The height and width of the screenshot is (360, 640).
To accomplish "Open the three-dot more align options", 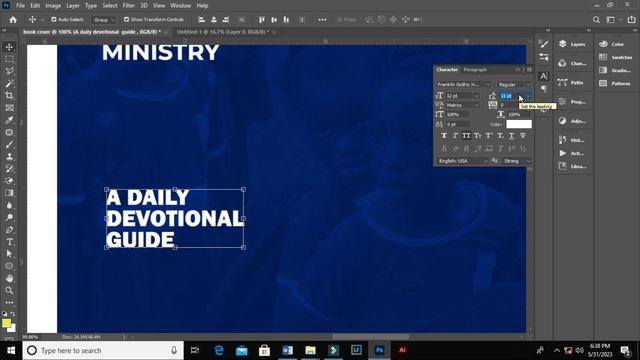I will pyautogui.click(x=322, y=20).
